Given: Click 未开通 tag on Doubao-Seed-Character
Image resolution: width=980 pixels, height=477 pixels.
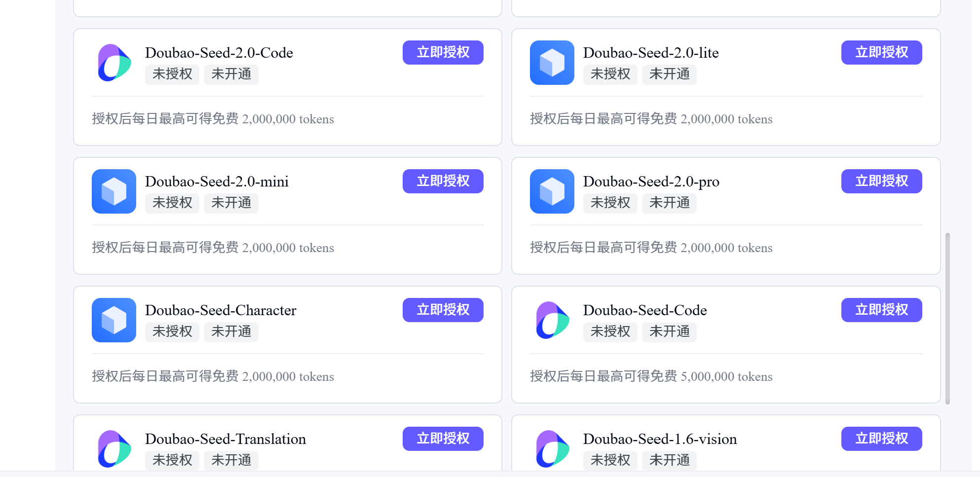Looking at the screenshot, I should tap(231, 332).
